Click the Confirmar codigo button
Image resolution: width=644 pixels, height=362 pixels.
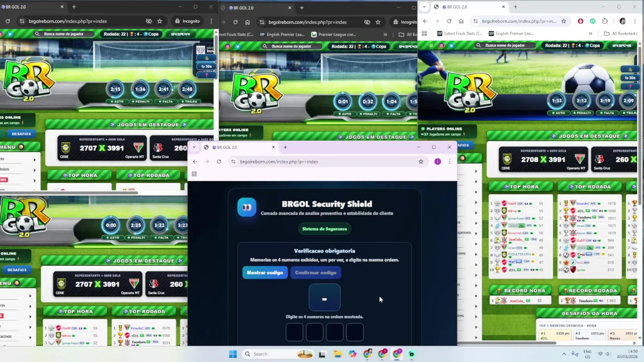315,273
